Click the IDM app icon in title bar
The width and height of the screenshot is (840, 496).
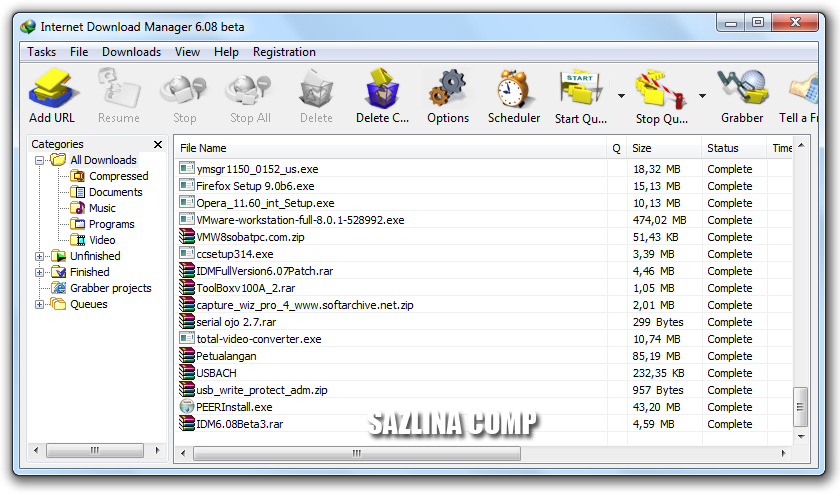(28, 26)
